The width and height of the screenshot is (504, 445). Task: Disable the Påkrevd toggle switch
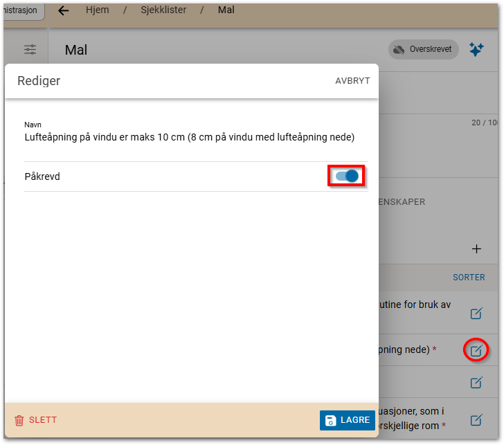347,176
